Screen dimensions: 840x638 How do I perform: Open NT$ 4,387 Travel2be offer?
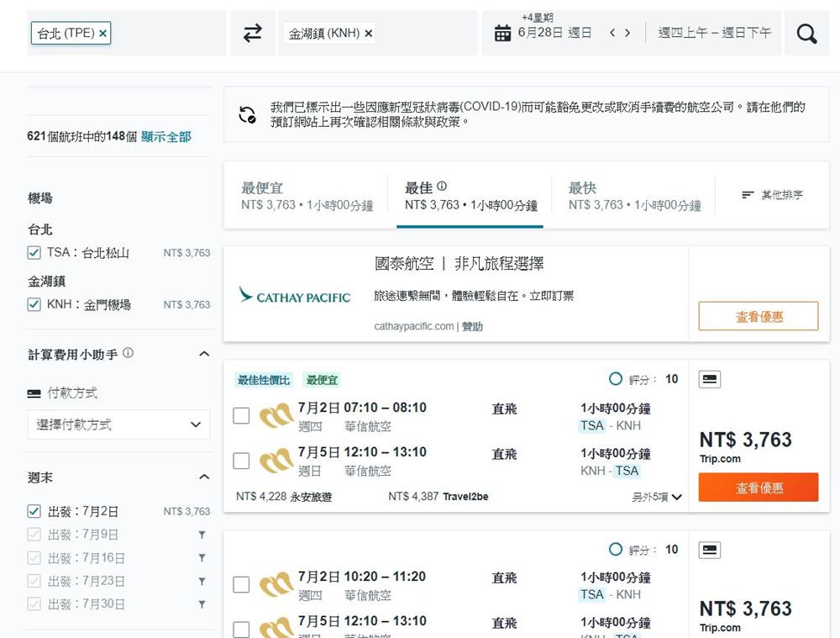click(438, 497)
